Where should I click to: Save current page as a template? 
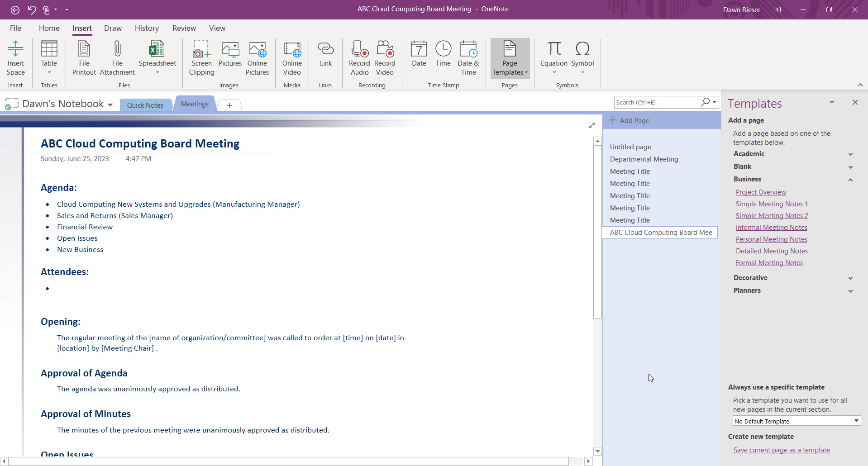781,450
